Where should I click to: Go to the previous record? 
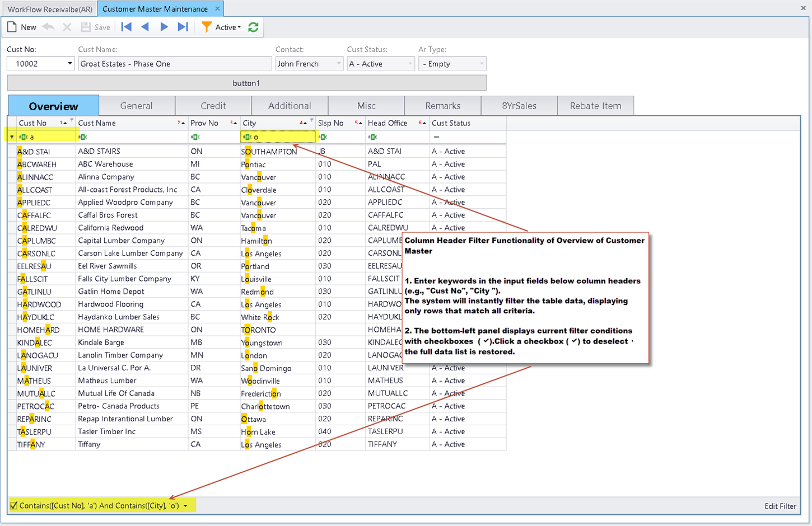(x=145, y=27)
